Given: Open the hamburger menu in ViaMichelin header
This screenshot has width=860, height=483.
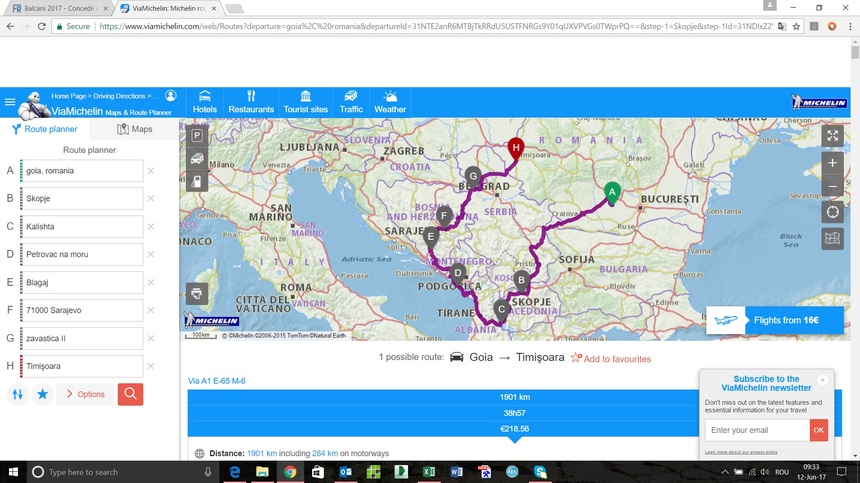Looking at the screenshot, I should click(10, 102).
